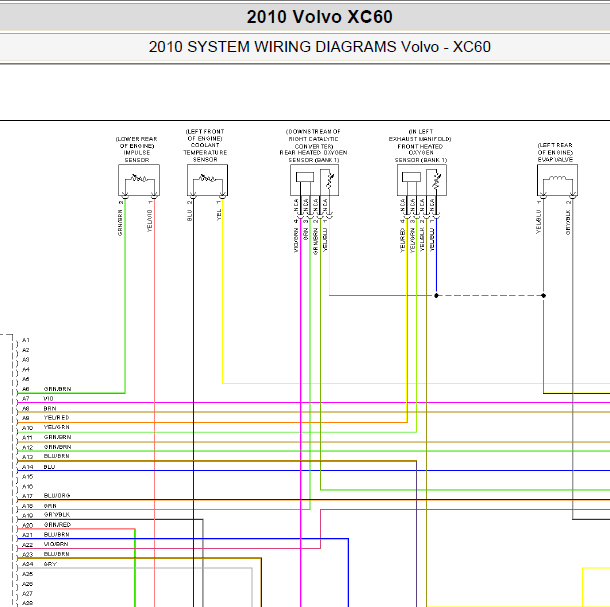Image resolution: width=610 pixels, height=607 pixels.
Task: Select connector pin label A10
Action: [27, 428]
